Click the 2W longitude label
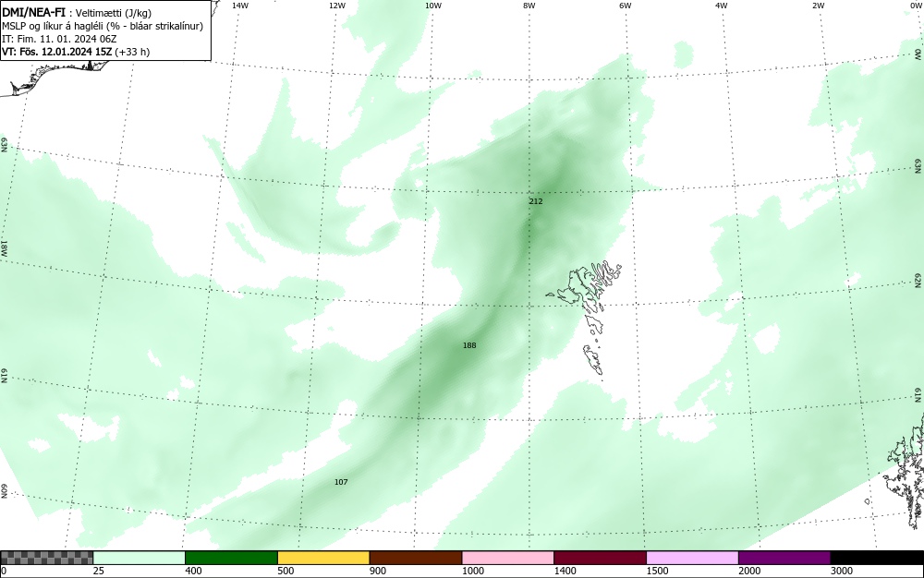The image size is (924, 578). [818, 6]
